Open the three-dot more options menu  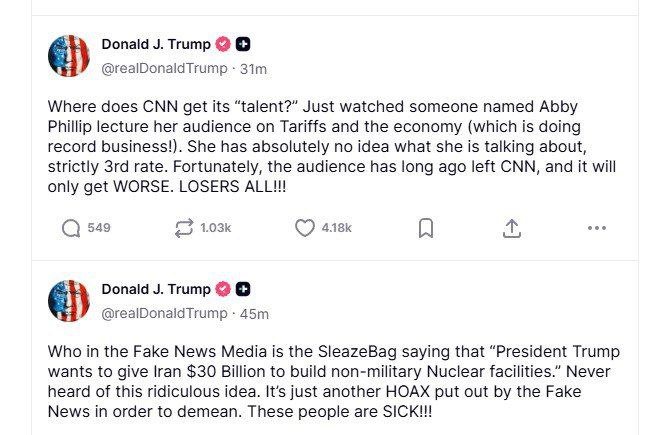tap(597, 228)
